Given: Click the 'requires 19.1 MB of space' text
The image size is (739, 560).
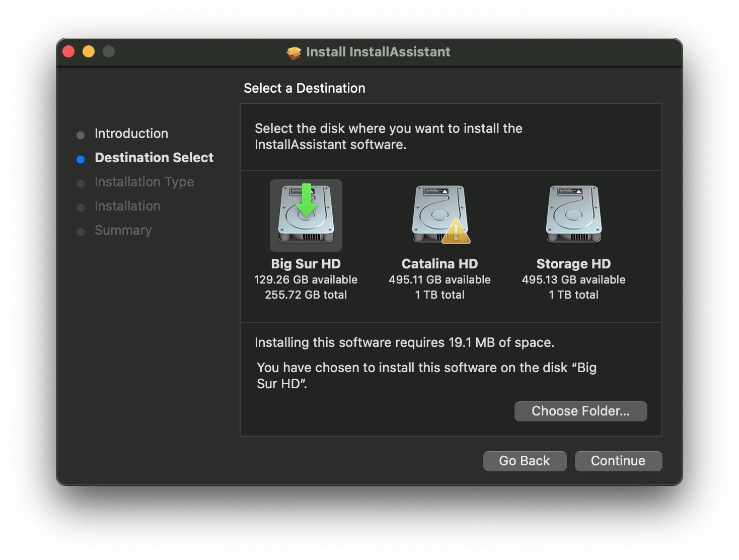Looking at the screenshot, I should click(475, 342).
